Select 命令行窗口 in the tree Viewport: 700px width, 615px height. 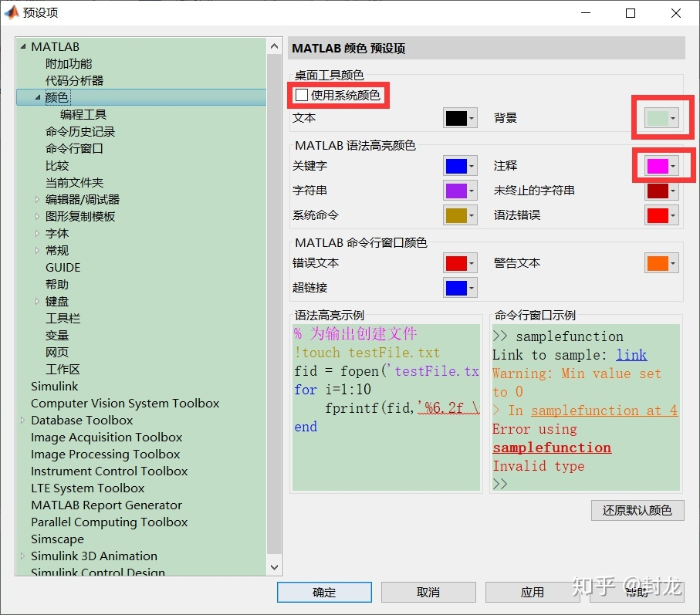tap(74, 149)
